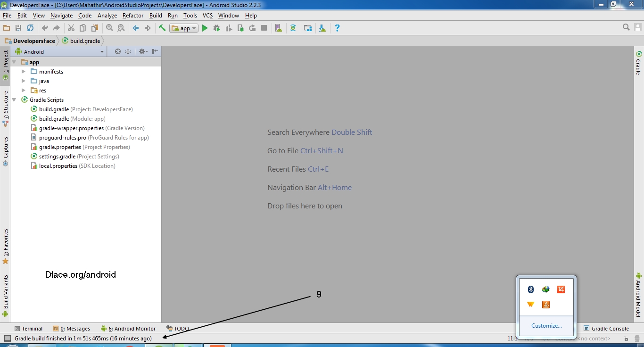644x347 pixels.
Task: Click the Forward navigation arrow
Action: pyautogui.click(x=148, y=28)
